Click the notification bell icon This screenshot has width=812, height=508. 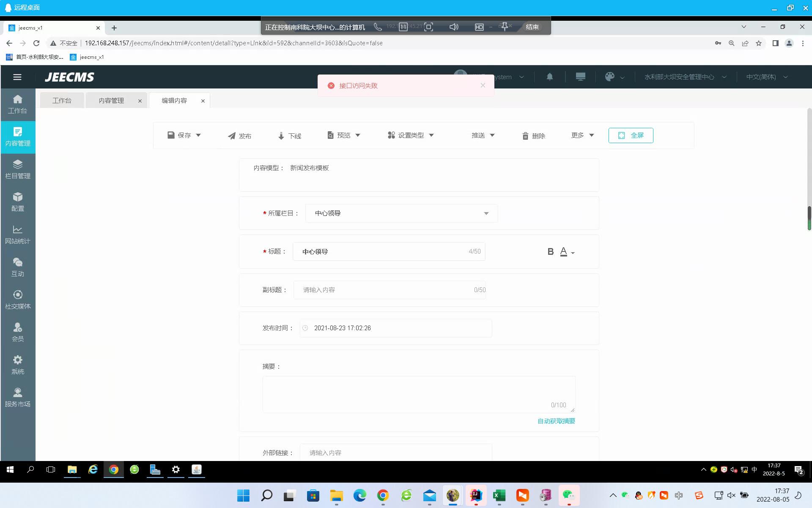pos(549,77)
